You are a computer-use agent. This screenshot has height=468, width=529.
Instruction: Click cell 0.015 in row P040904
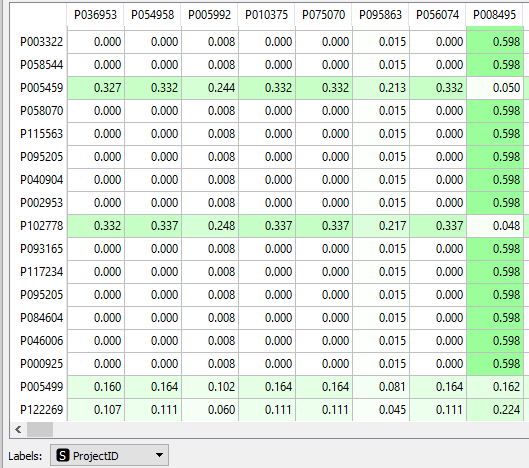tap(381, 180)
